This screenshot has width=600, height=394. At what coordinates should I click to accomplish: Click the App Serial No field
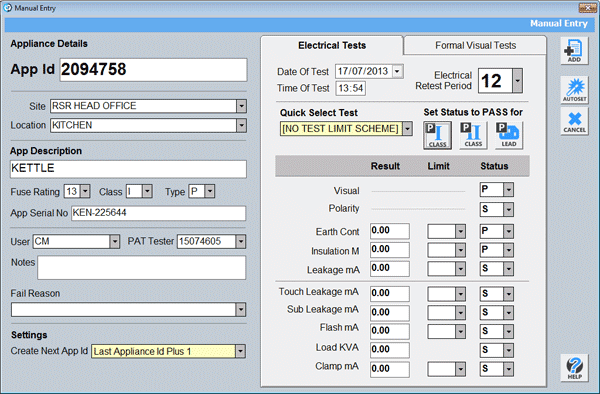pos(158,213)
